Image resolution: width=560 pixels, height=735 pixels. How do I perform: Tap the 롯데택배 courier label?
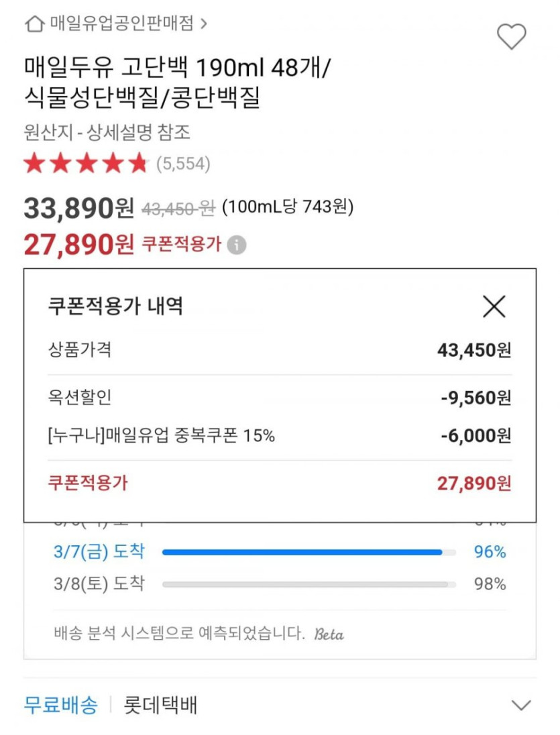(160, 705)
